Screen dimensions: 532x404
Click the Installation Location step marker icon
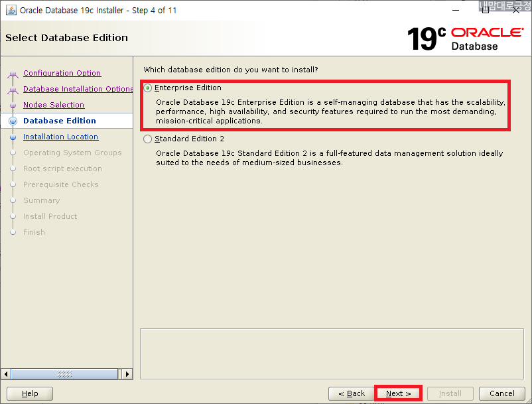(13, 137)
